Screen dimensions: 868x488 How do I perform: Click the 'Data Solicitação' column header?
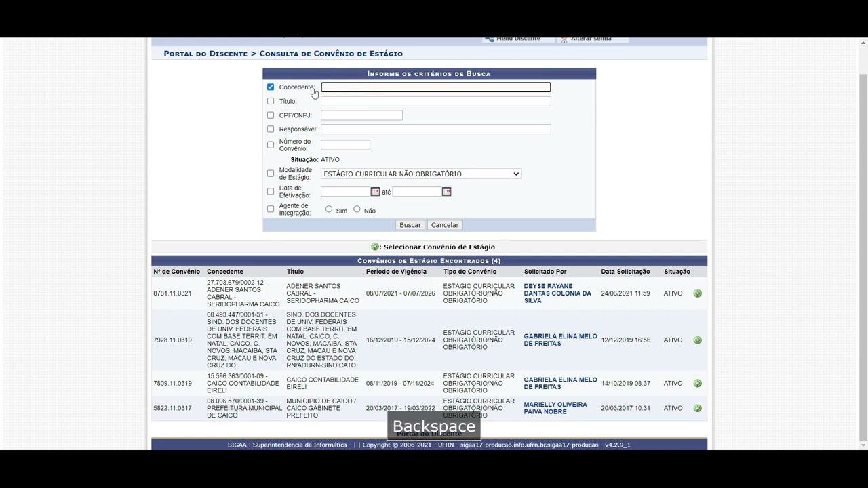click(625, 272)
